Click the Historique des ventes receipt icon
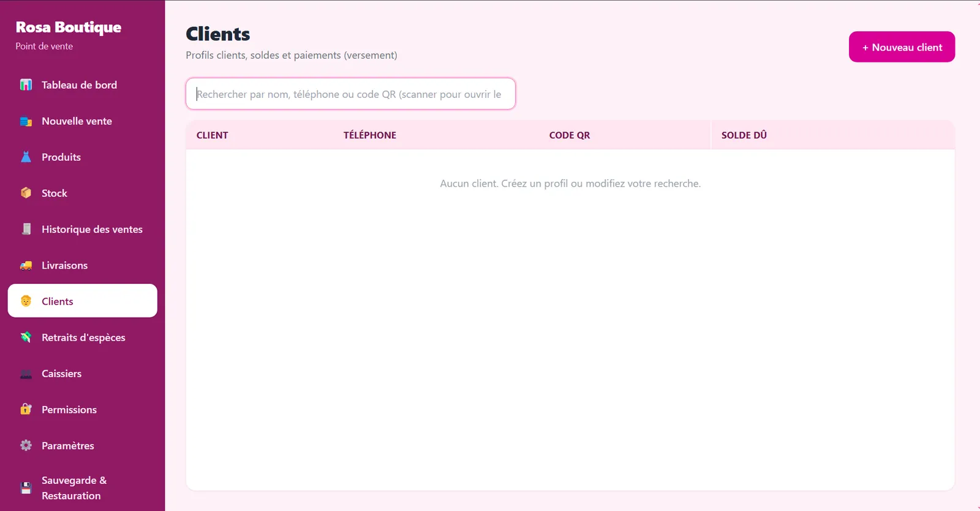This screenshot has width=980, height=511. coord(26,229)
